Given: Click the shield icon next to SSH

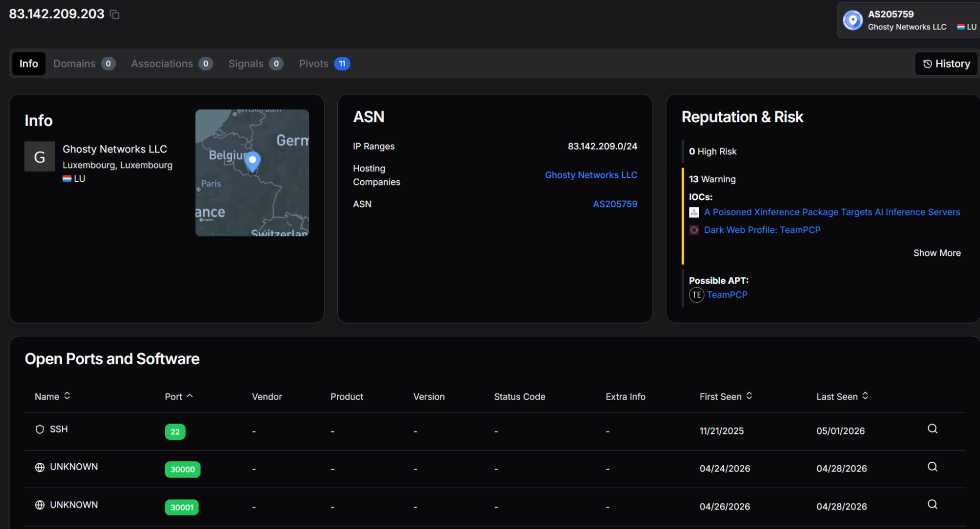Looking at the screenshot, I should 40,429.
